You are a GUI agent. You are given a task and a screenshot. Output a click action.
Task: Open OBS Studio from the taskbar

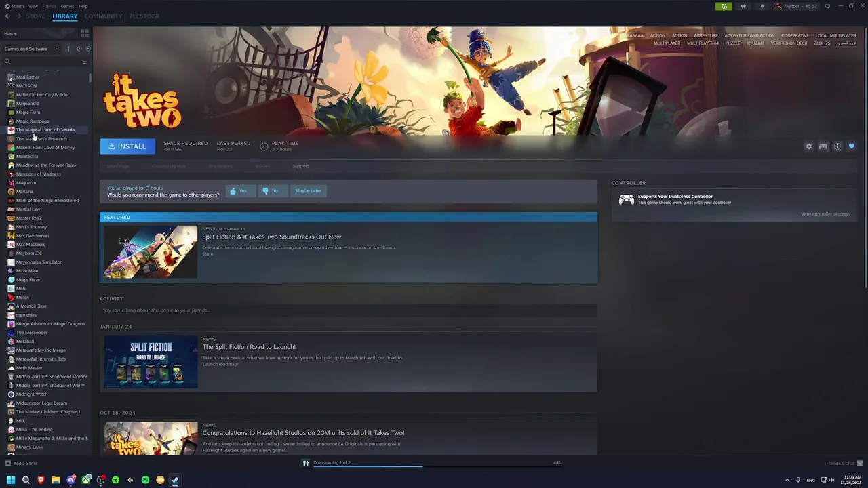101,480
